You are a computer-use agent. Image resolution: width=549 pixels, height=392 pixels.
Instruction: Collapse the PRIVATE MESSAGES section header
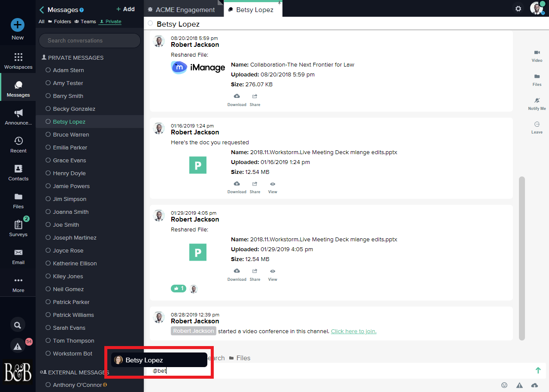(72, 58)
